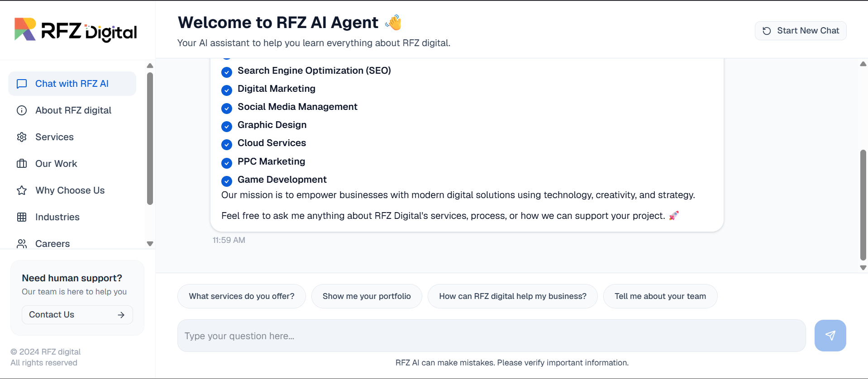Click the RFZ Digital logo
Image resolution: width=868 pixels, height=379 pixels.
point(76,30)
